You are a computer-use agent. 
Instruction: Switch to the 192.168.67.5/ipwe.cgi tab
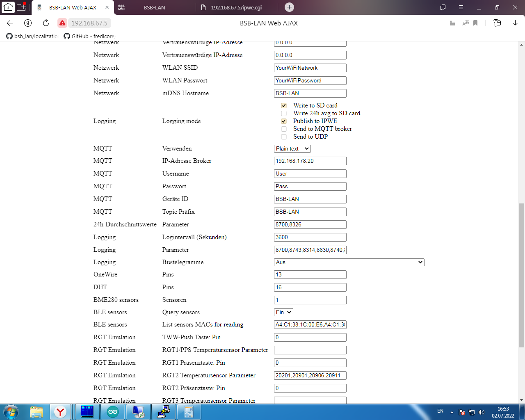236,7
